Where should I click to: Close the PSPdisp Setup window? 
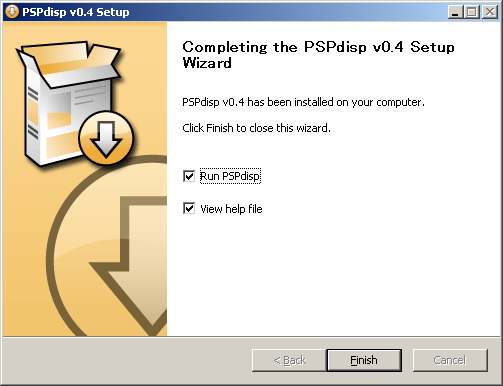[490, 12]
